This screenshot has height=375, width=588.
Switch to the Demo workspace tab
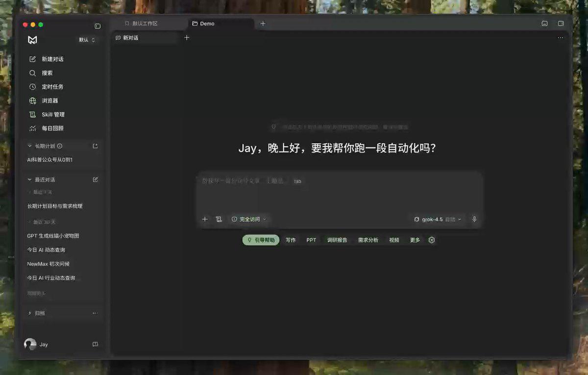[x=221, y=24]
